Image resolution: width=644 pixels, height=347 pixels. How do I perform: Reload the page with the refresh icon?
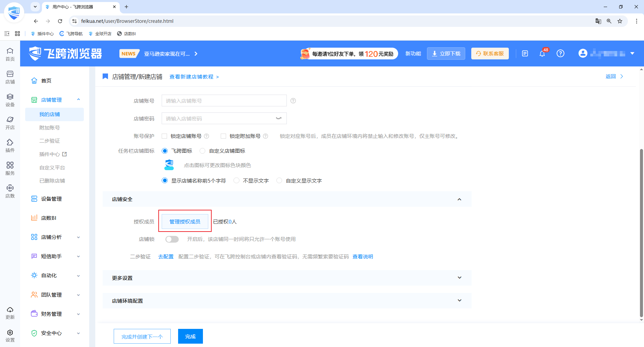[60, 21]
